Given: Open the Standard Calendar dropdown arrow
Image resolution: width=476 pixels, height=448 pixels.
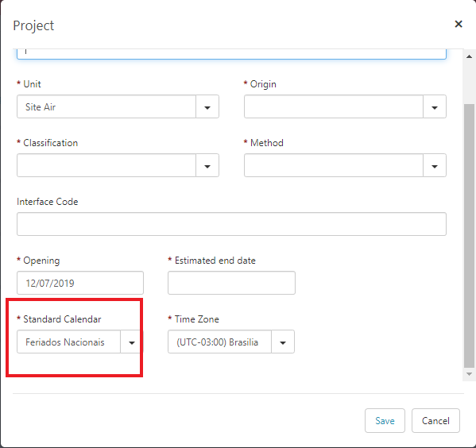Looking at the screenshot, I should [131, 342].
